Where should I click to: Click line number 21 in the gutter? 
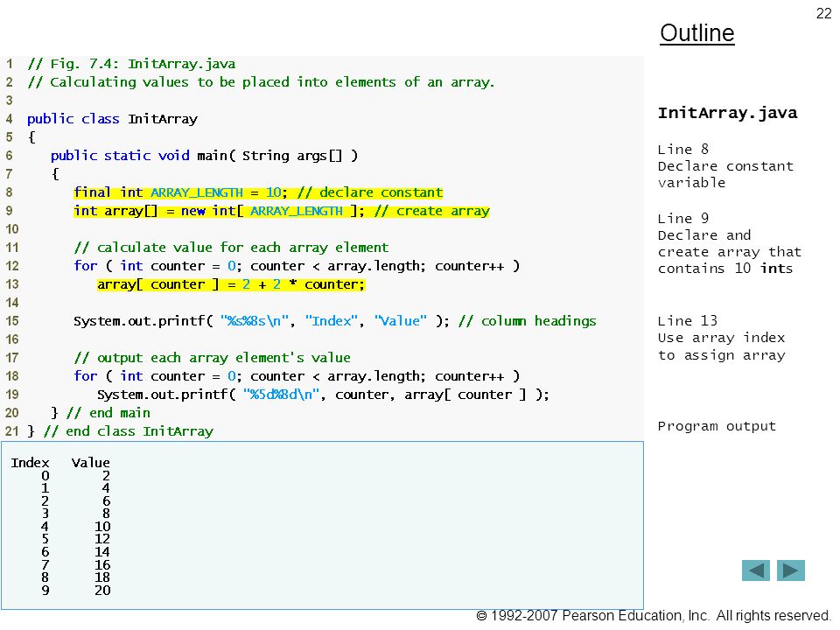pos(11,431)
